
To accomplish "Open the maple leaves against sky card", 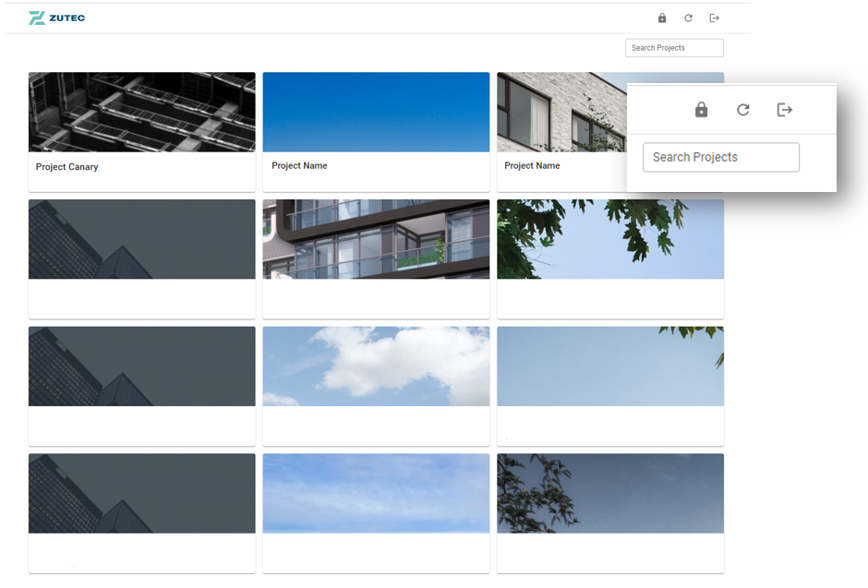I will (610, 258).
